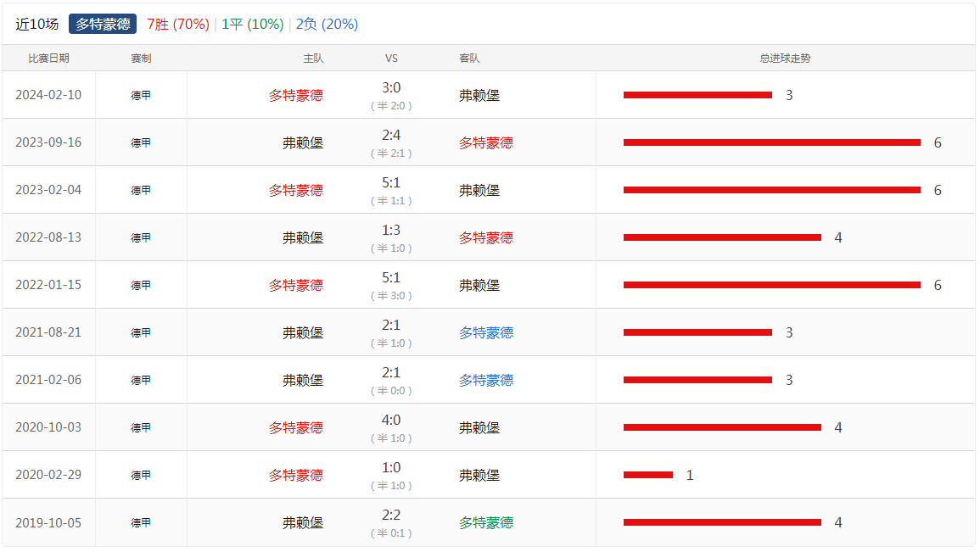Select the 2022-08-13 match date

pyautogui.click(x=48, y=237)
